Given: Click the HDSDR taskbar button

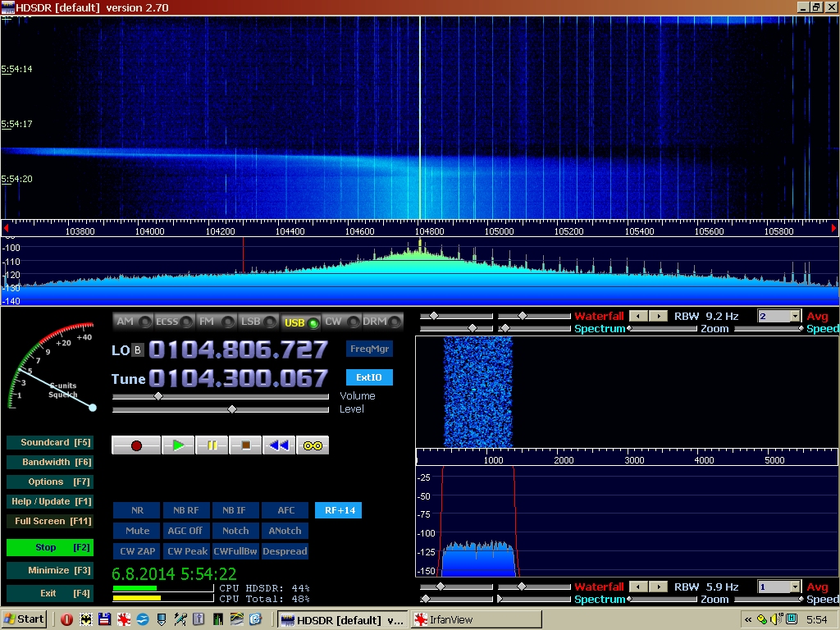Looking at the screenshot, I should [343, 620].
